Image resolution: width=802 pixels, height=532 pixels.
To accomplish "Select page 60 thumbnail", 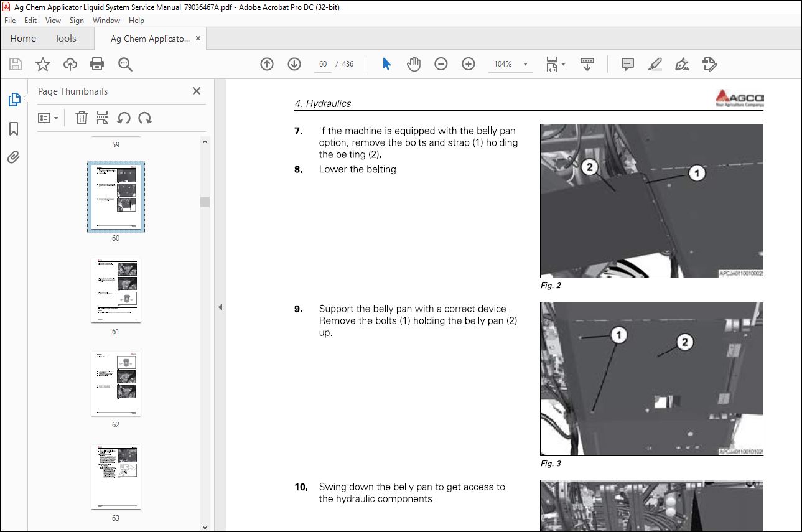I will tap(116, 197).
